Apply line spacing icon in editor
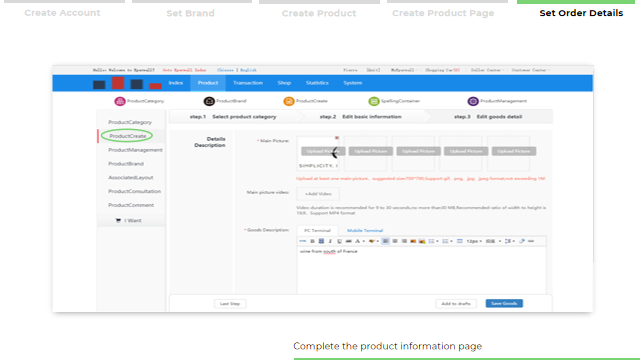Viewport: 640px width, 360px height. pyautogui.click(x=508, y=241)
